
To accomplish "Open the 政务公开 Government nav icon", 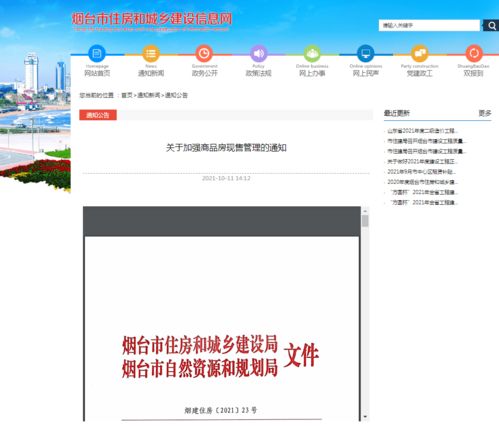I will coord(204,53).
